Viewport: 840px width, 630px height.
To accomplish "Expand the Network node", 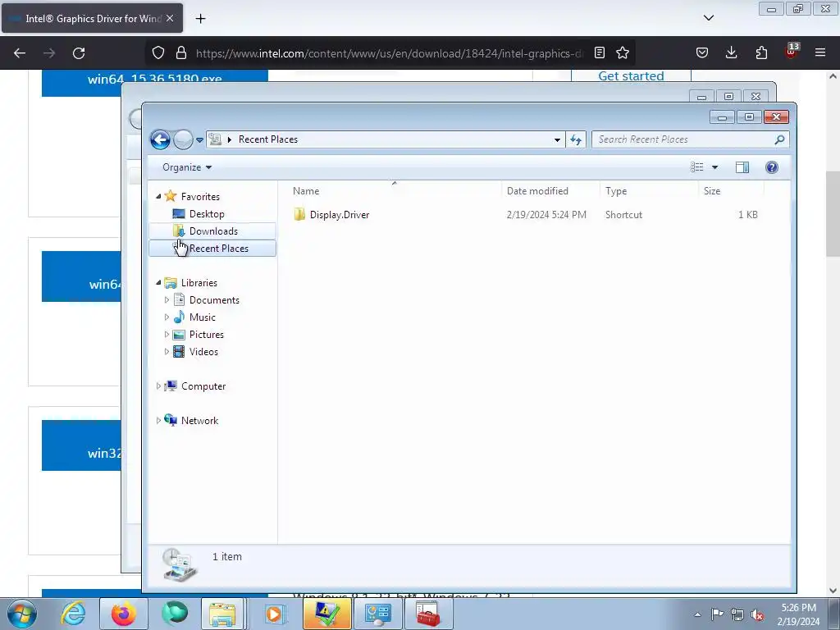I will click(x=158, y=421).
